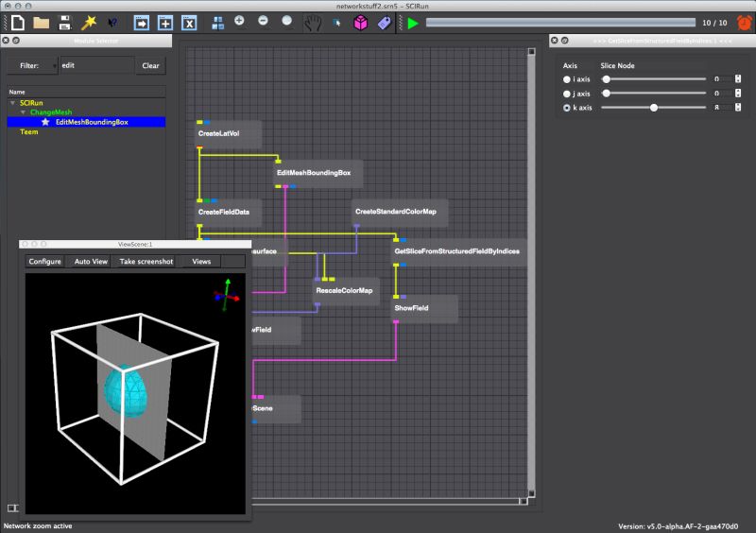756x533 pixels.
Task: Click the k axis slice slider
Action: pyautogui.click(x=653, y=108)
